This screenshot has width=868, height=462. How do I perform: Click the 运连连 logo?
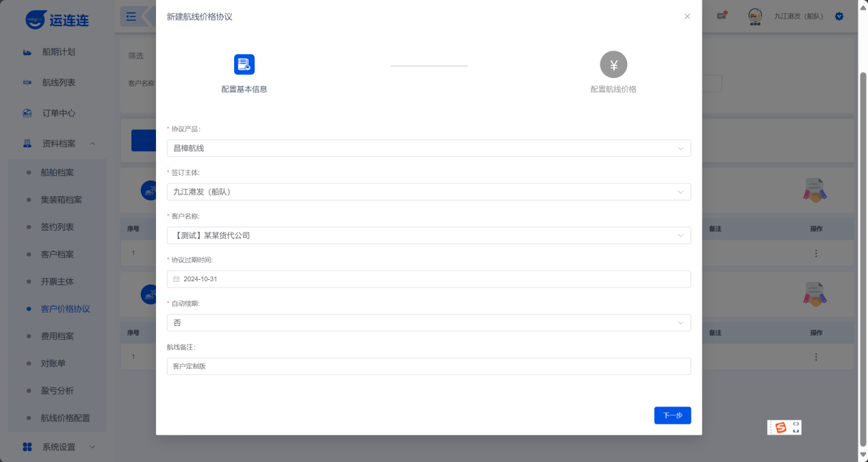pyautogui.click(x=57, y=19)
